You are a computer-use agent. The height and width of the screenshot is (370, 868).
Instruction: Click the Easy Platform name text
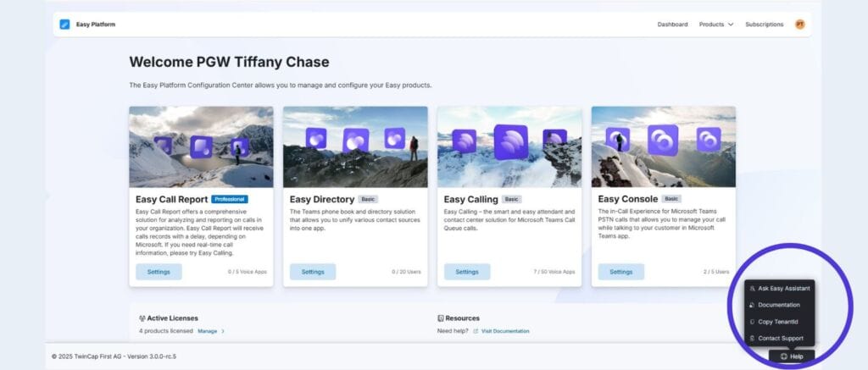(x=96, y=25)
